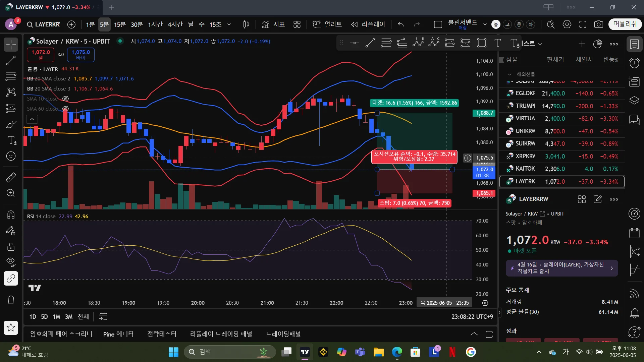Expand the time interval dropdown arrow
The image size is (644, 362).
click(x=229, y=24)
